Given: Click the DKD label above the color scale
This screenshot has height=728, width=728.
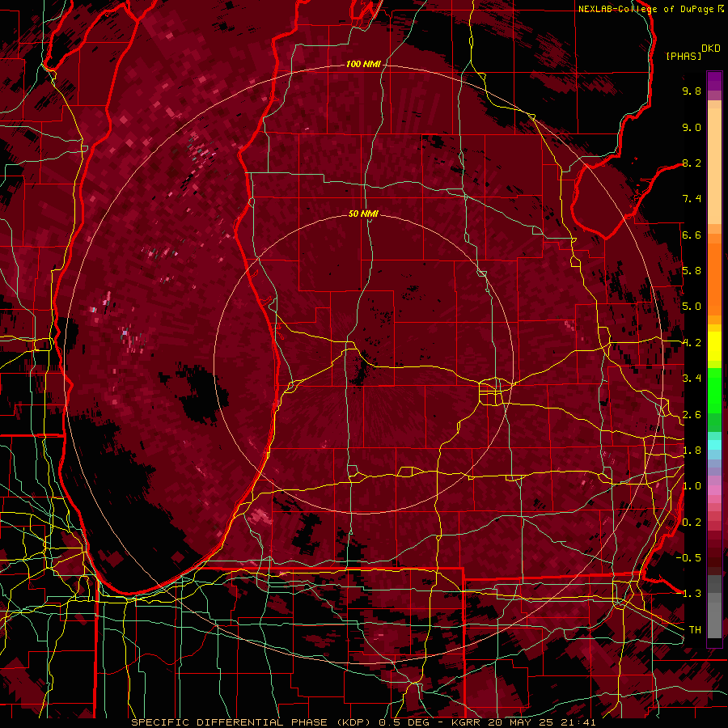Looking at the screenshot, I should pyautogui.click(x=711, y=49).
